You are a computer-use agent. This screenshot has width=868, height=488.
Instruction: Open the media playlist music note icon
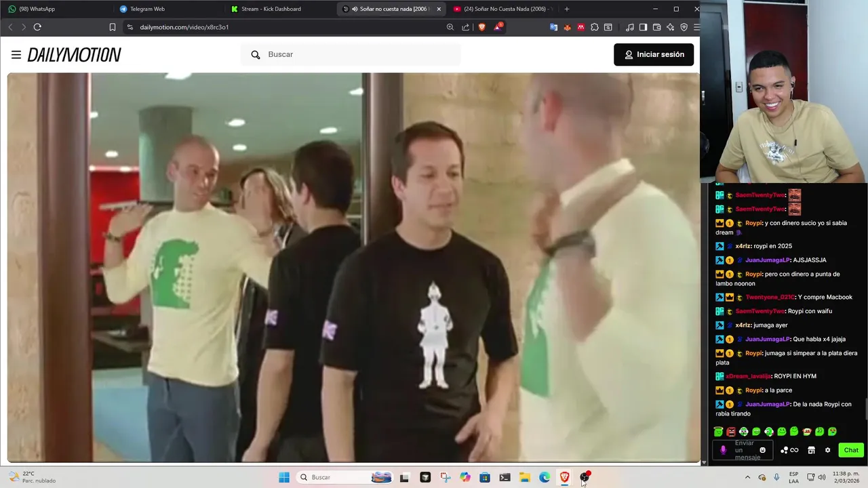pos(631,27)
